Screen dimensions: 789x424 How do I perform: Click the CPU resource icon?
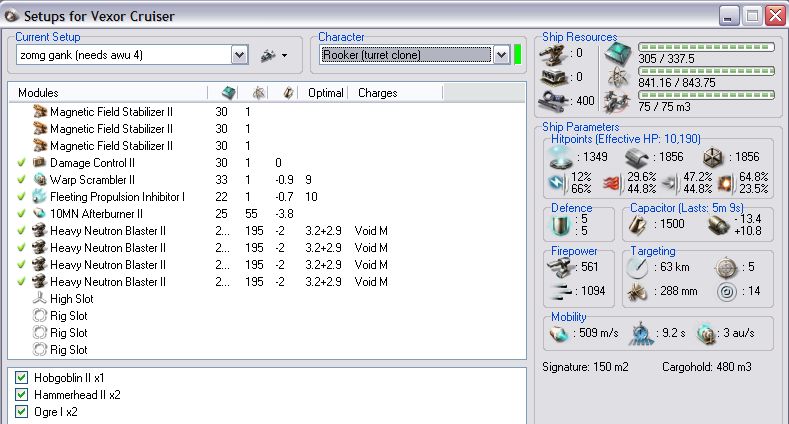(x=617, y=54)
